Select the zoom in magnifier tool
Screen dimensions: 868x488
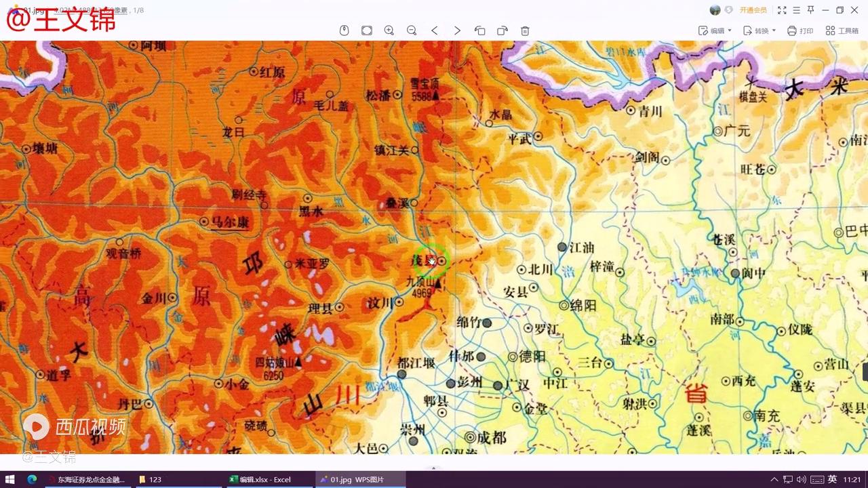pyautogui.click(x=389, y=30)
